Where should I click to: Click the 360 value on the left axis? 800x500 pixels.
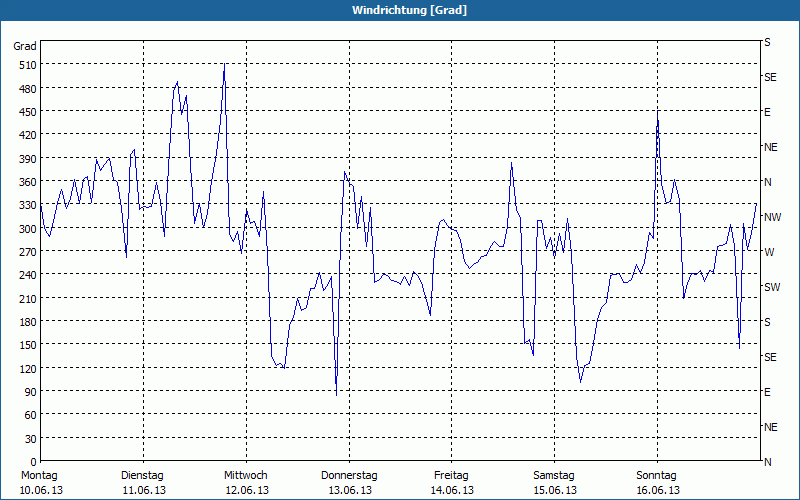[x=28, y=182]
